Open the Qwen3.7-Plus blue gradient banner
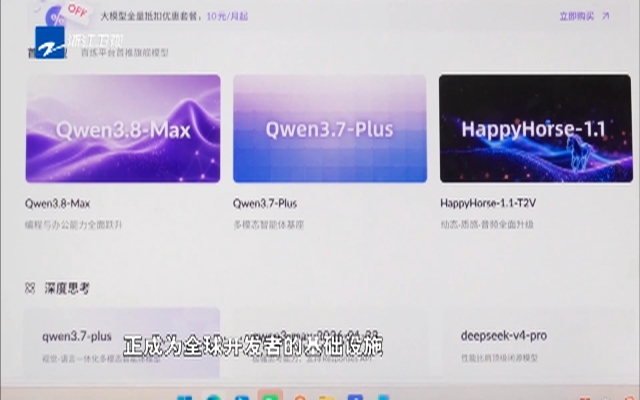The width and height of the screenshot is (640, 400). [330, 128]
